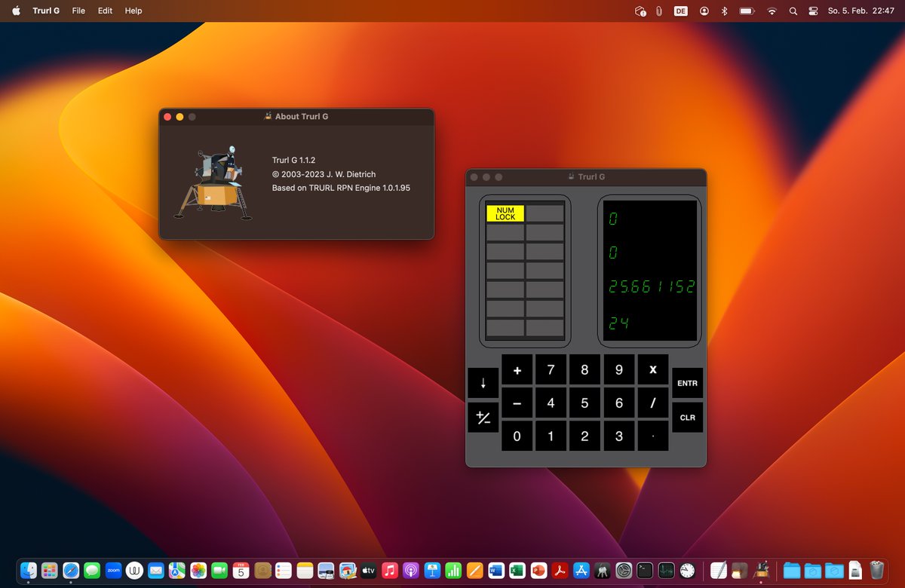Open the Apple menu

16,11
